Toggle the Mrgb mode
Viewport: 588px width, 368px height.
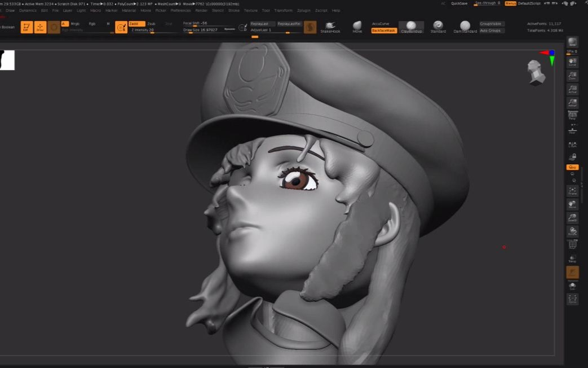tap(75, 24)
